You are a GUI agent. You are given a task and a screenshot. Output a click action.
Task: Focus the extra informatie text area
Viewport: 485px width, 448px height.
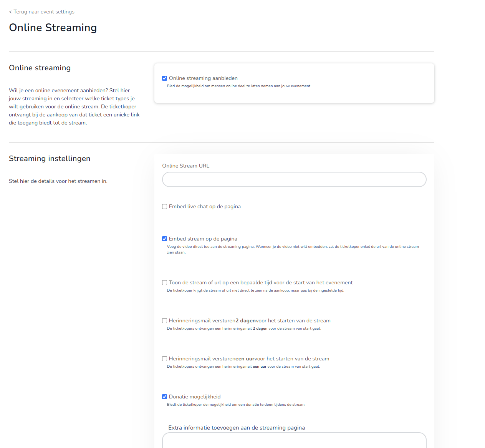point(294,440)
